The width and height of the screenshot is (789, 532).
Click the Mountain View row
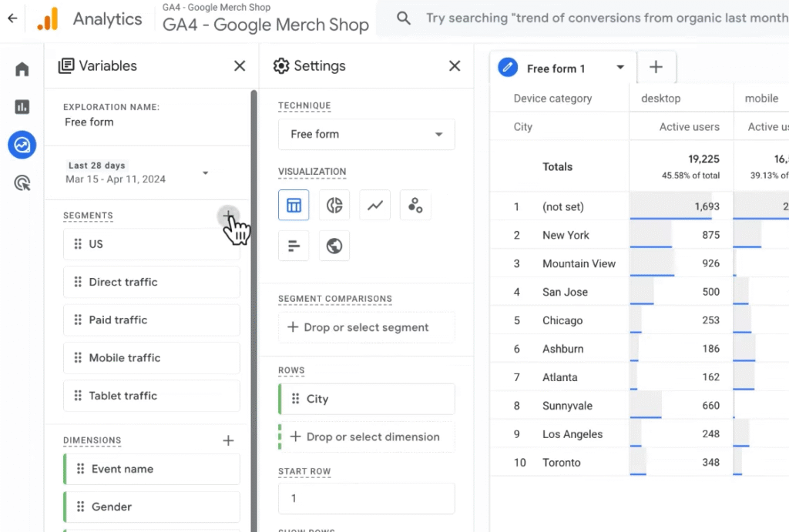(x=640, y=263)
